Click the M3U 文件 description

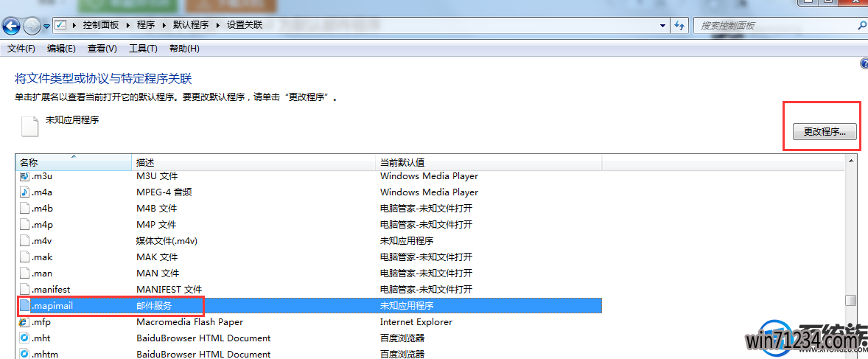[157, 176]
